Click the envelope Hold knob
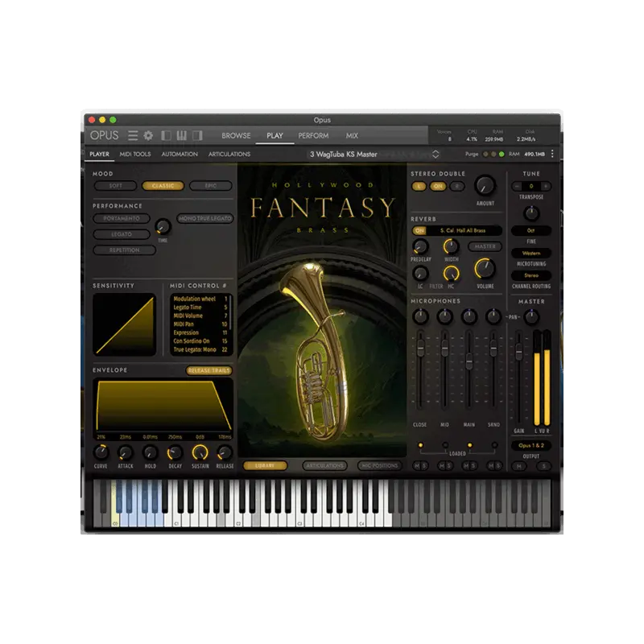The width and height of the screenshot is (644, 644). (151, 452)
